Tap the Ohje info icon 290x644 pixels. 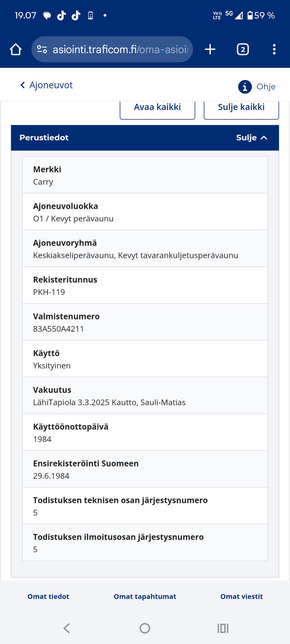click(x=245, y=87)
